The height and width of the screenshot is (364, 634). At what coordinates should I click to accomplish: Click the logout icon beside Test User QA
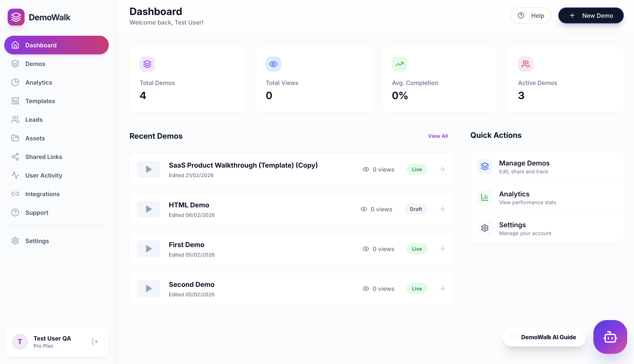[x=95, y=342]
